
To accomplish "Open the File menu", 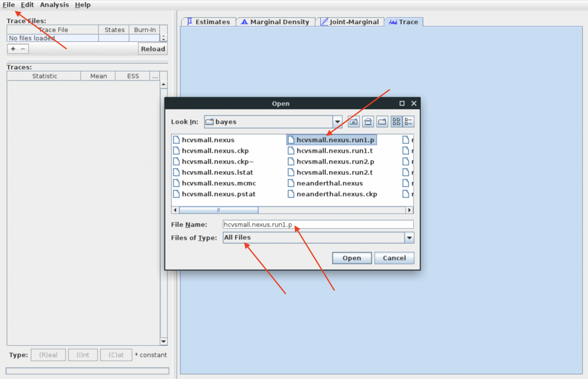I will 8,5.
